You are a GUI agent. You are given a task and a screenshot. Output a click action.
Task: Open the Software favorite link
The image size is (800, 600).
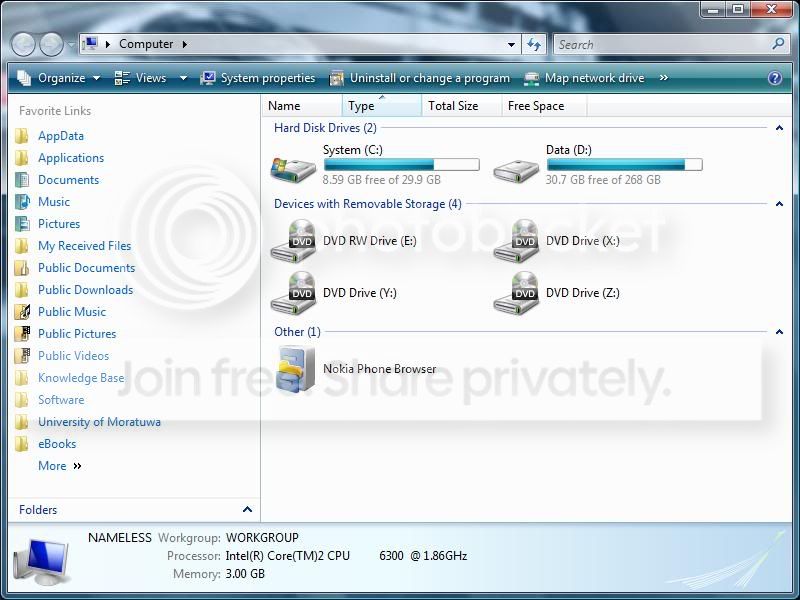[x=61, y=399]
